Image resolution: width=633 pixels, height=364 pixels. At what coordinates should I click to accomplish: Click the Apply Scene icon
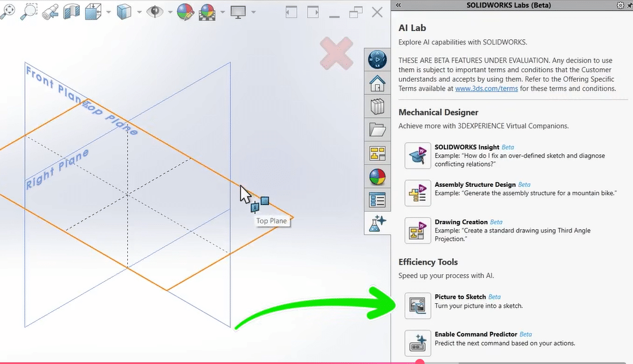click(x=207, y=12)
